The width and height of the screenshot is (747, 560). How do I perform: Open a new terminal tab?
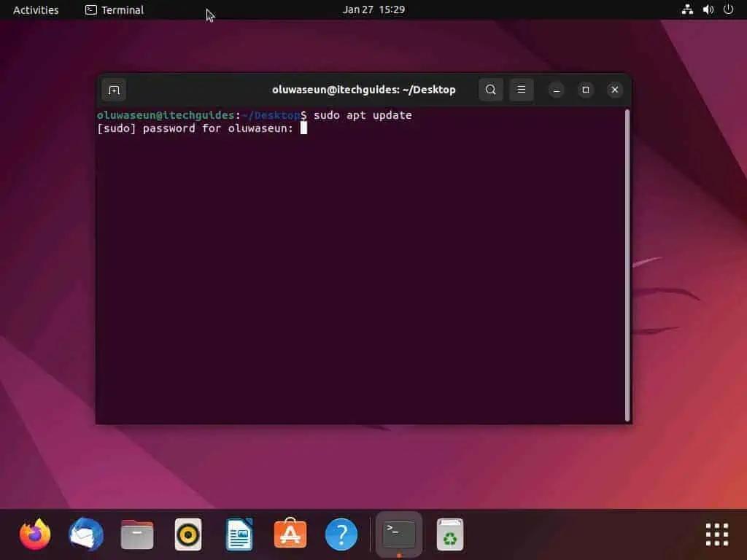pyautogui.click(x=114, y=90)
